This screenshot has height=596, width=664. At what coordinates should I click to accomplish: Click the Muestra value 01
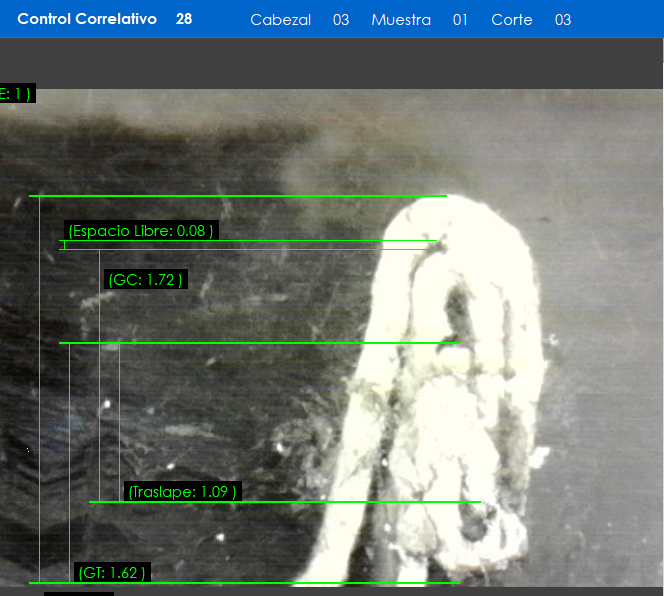tap(460, 20)
